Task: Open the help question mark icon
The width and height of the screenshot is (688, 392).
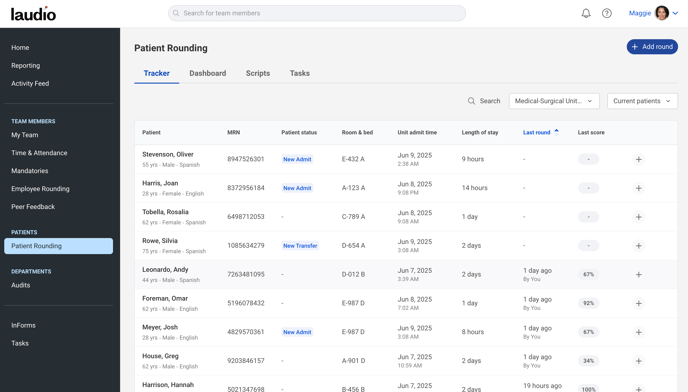Action: 607,13
